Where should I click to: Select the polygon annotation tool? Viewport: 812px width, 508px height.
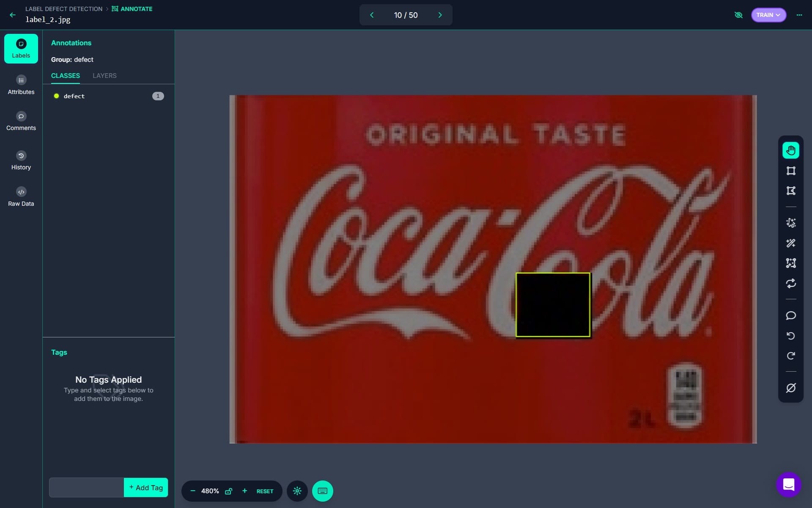coord(791,191)
